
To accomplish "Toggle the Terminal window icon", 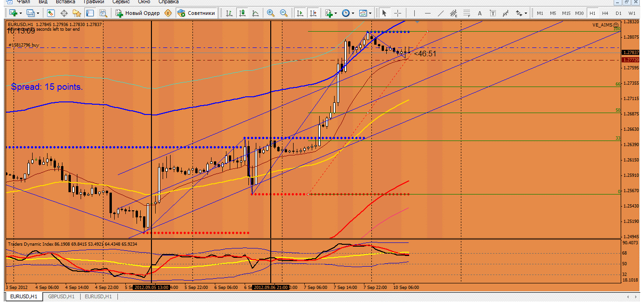I will (90, 13).
